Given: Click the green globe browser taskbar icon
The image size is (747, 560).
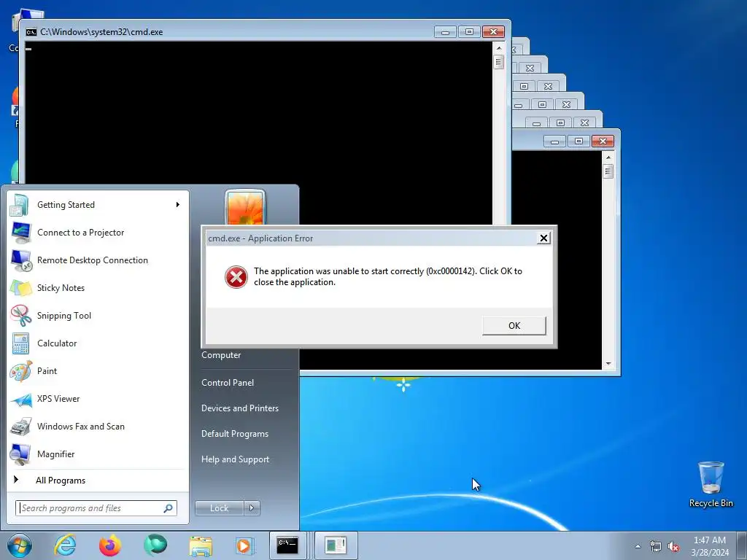Looking at the screenshot, I should 155,545.
